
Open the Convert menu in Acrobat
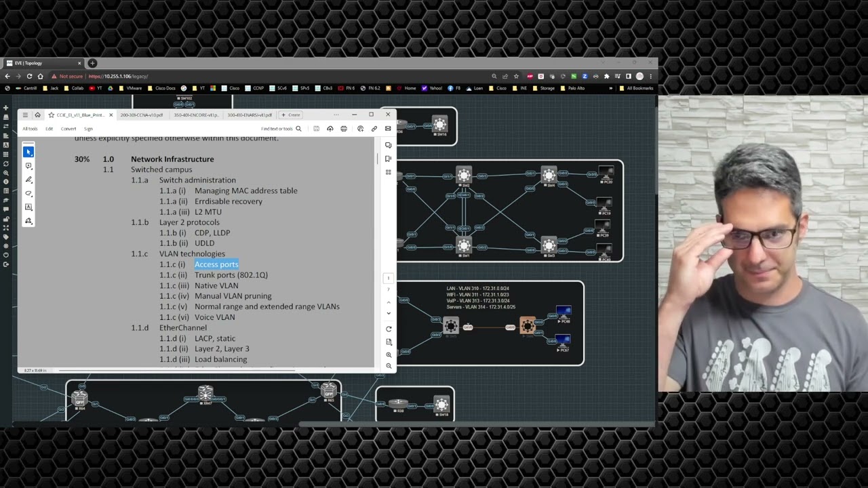tap(68, 129)
